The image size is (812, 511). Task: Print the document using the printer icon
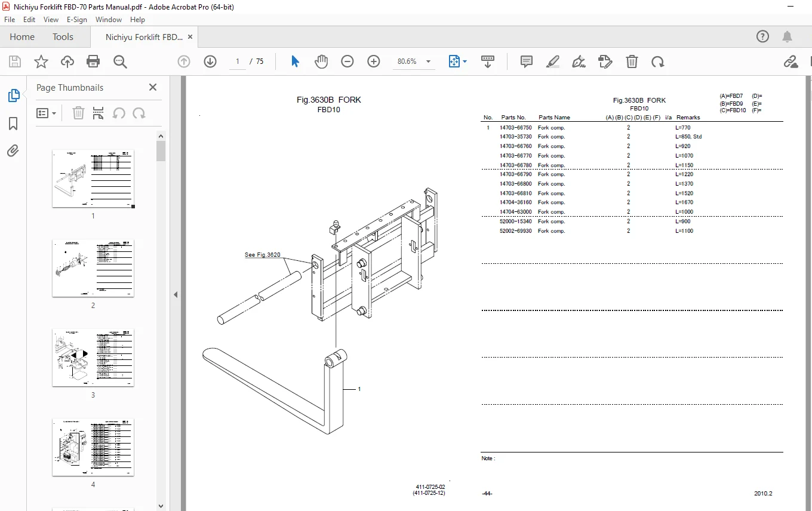point(93,61)
